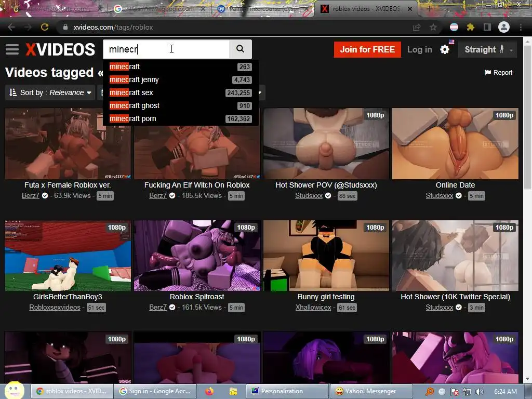Viewport: 532px width, 399px height.
Task: Click the 4,743 count beside minecraft jenny
Action: coord(242,80)
